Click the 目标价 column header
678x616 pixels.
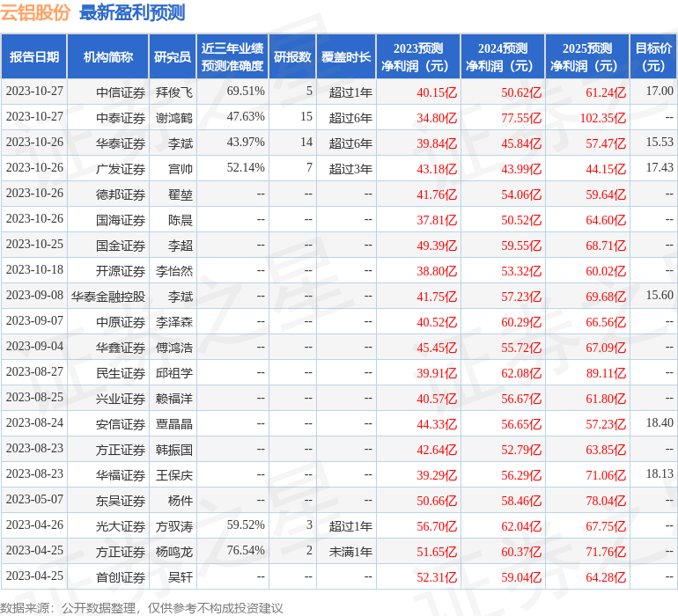(653, 56)
